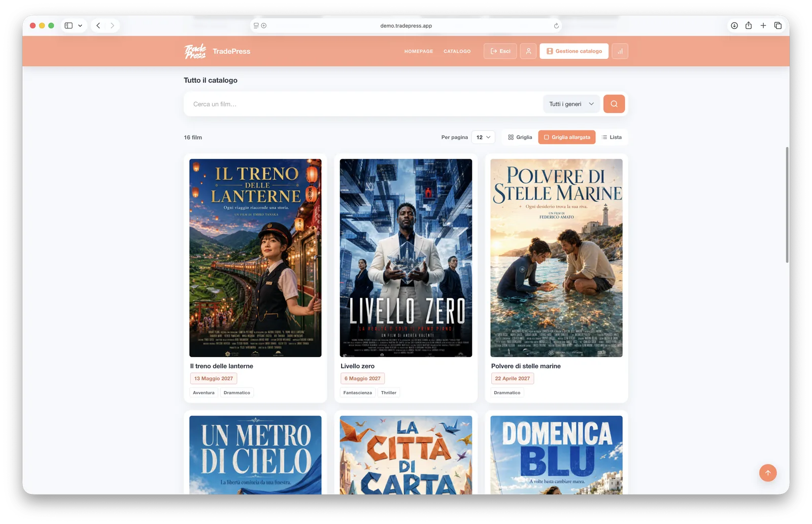Click the Esci logout button
The width and height of the screenshot is (812, 524).
[x=500, y=51]
